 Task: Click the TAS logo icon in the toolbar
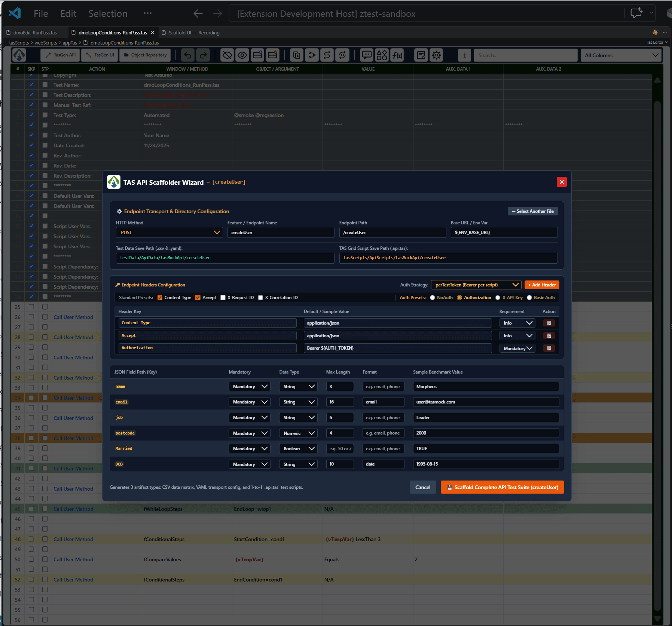point(19,55)
